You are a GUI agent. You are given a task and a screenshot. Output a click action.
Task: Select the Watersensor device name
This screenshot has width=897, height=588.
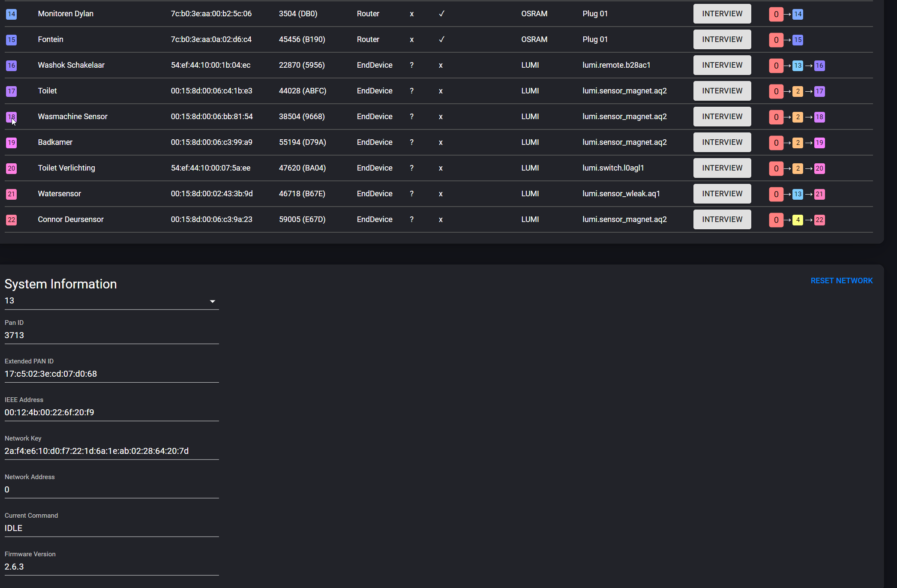coord(59,194)
